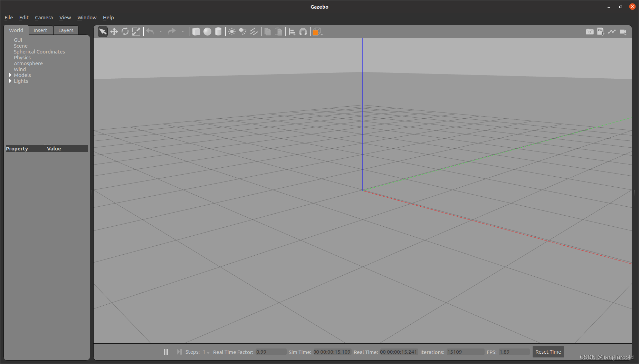The height and width of the screenshot is (364, 639).
Task: Click the Real Time Factor value field
Action: point(271,352)
